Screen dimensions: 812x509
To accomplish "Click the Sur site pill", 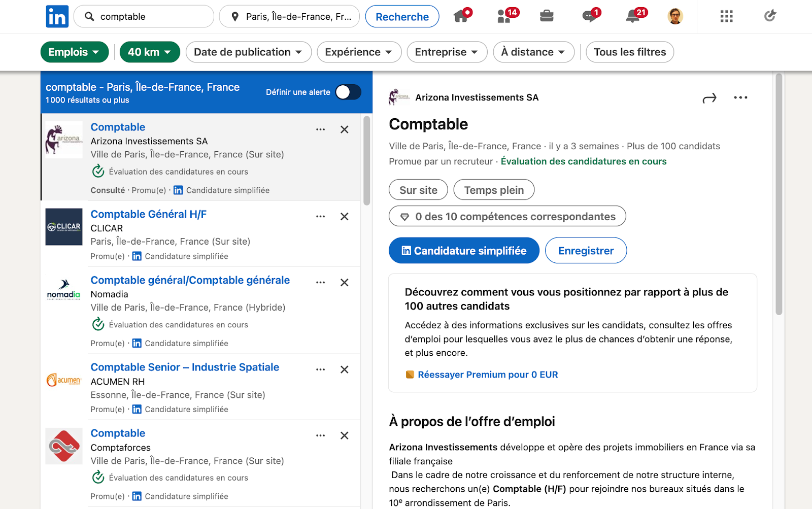I will point(418,190).
